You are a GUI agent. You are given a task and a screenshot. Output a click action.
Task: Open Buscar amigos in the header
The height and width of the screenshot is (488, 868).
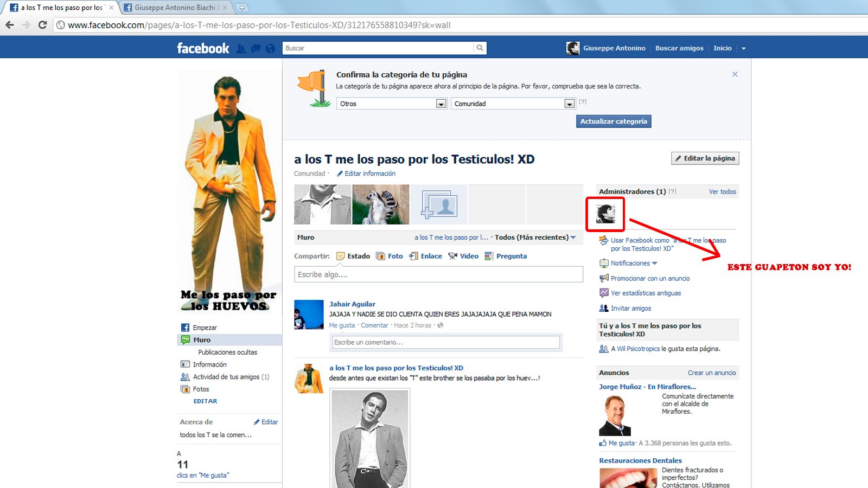point(679,48)
